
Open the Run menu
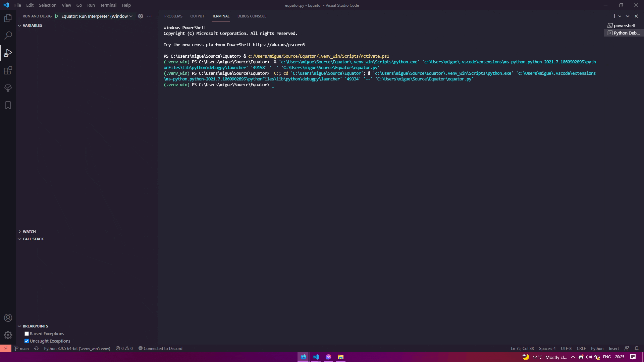pyautogui.click(x=91, y=5)
